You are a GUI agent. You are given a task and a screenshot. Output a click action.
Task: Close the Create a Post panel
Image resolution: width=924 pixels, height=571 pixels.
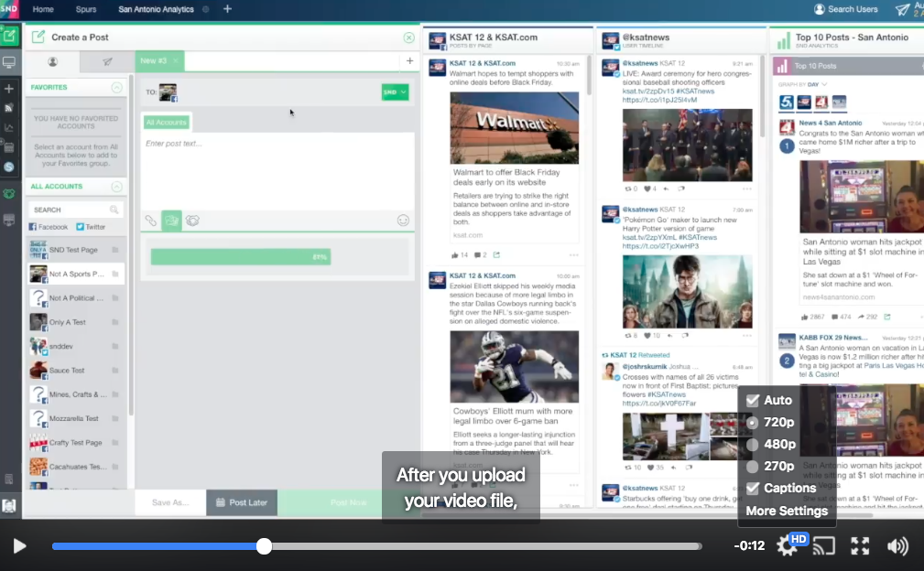point(409,38)
